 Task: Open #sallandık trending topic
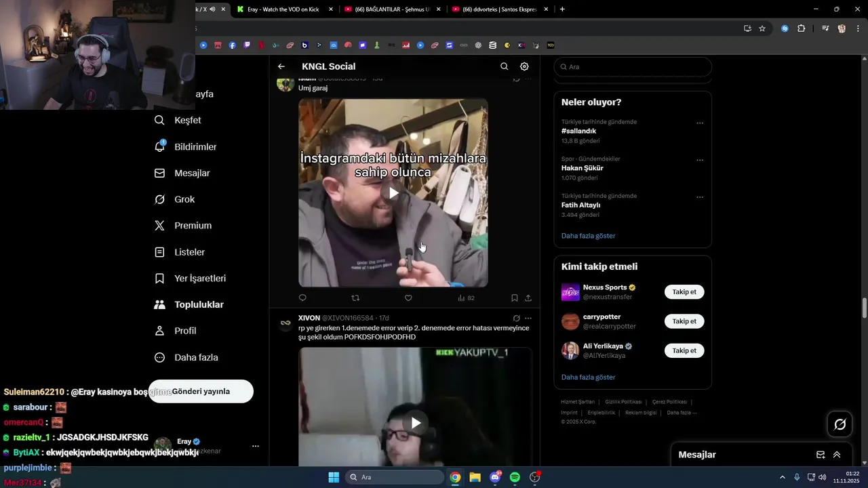(578, 131)
